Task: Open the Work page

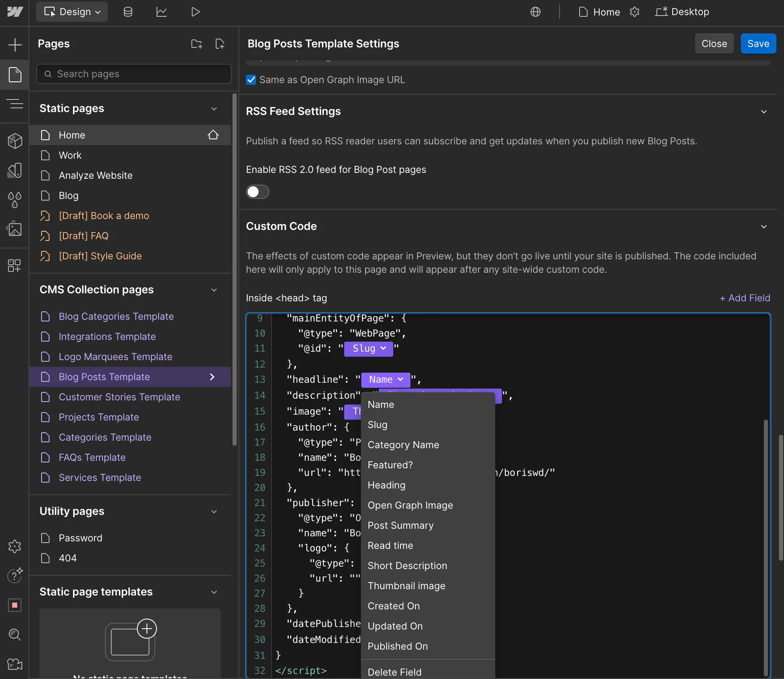Action: pos(130,155)
